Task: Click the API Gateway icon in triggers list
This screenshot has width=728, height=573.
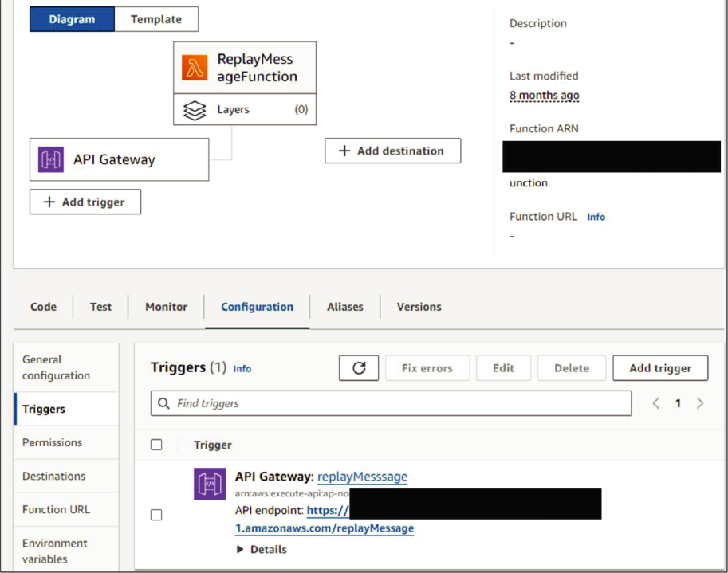Action: (x=210, y=485)
